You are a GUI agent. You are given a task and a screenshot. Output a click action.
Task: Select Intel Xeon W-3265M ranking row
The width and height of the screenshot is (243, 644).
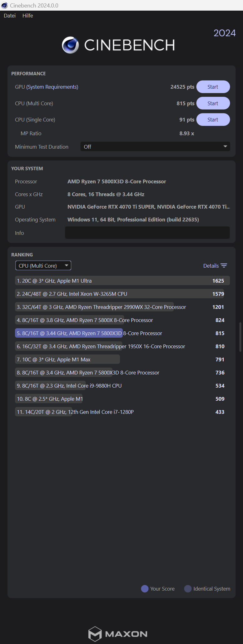122,294
